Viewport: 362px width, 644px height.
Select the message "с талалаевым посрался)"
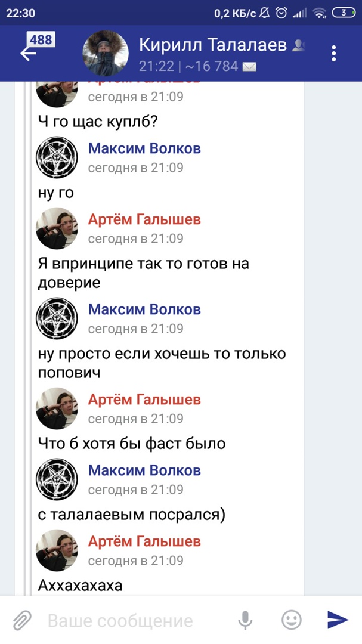point(131,515)
